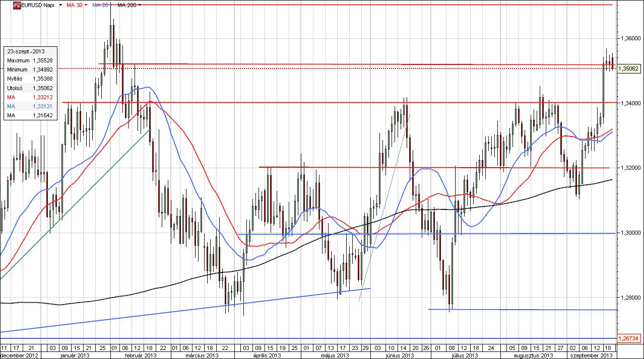644x359 pixels.
Task: Click the június 2013 month label
Action: point(400,355)
